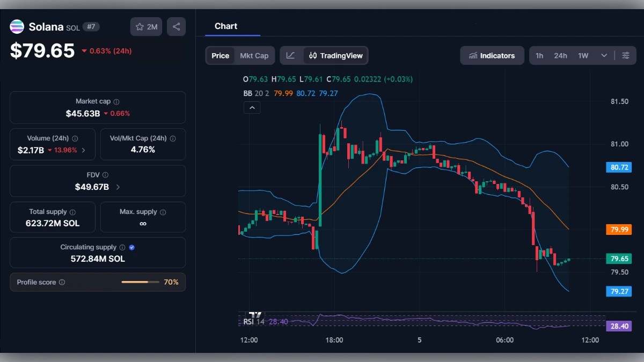Image resolution: width=644 pixels, height=362 pixels.
Task: Select the Chart tab
Action: [x=226, y=26]
